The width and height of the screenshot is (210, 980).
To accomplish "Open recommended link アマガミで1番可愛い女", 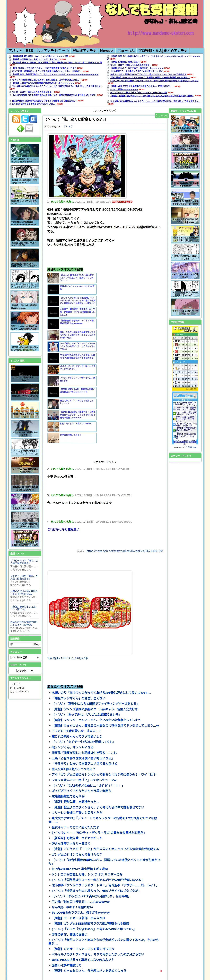I will 76,731.
